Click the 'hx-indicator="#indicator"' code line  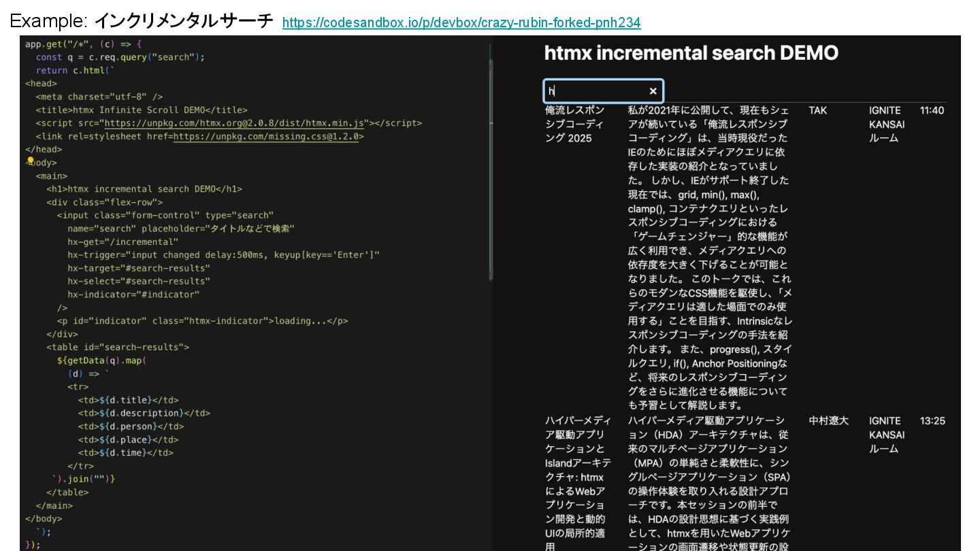tap(133, 295)
